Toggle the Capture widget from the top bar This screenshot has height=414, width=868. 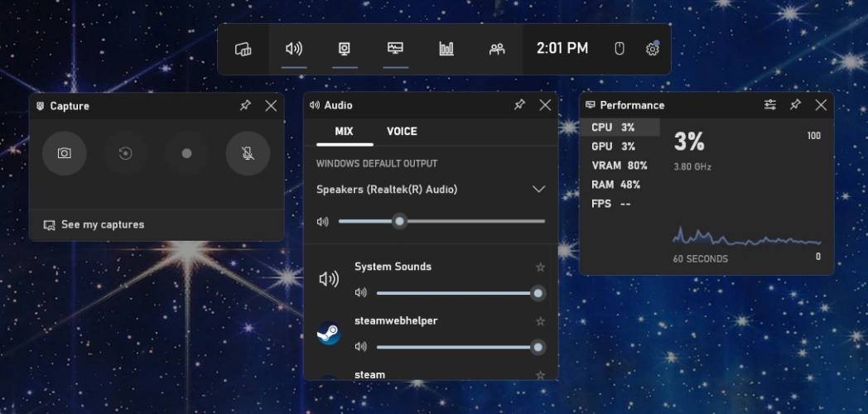[345, 49]
